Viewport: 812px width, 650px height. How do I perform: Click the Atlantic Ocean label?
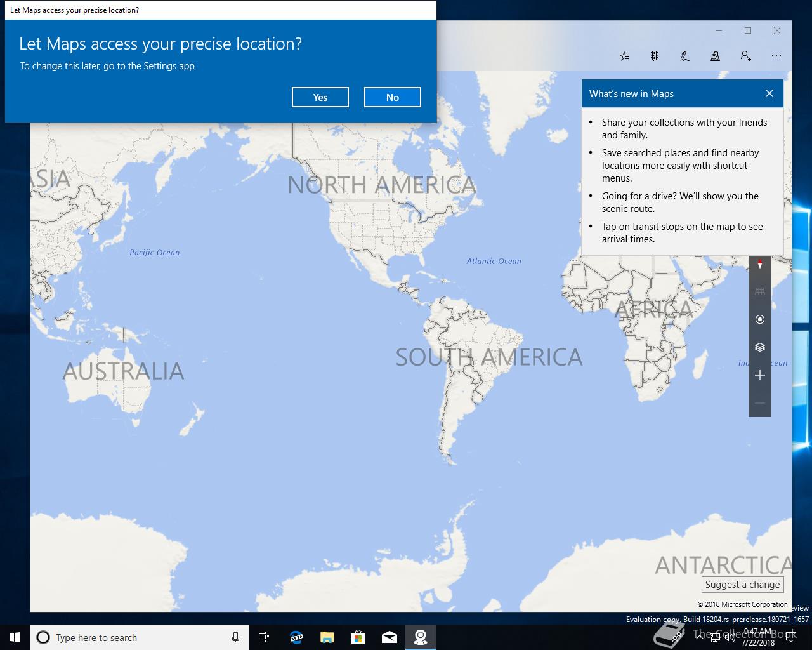[x=494, y=261]
